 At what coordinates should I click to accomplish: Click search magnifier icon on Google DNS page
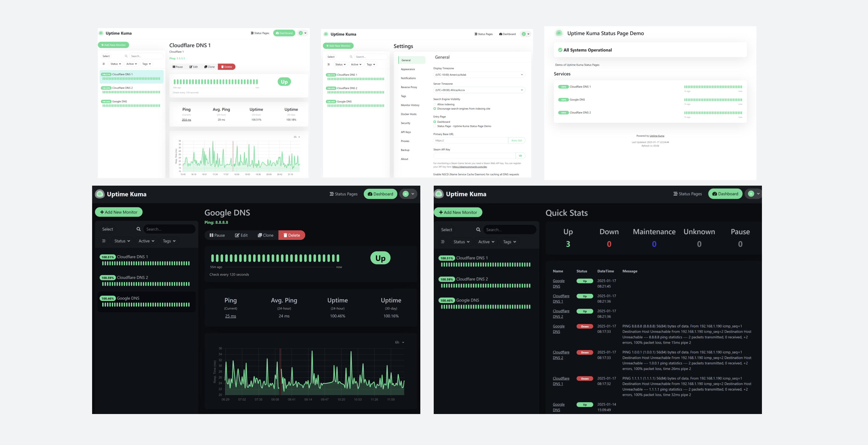138,229
